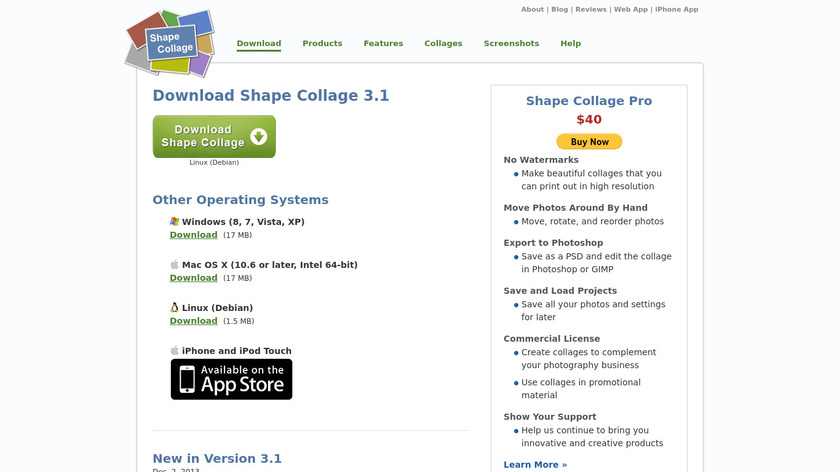Click the Windows flag icon

[175, 221]
